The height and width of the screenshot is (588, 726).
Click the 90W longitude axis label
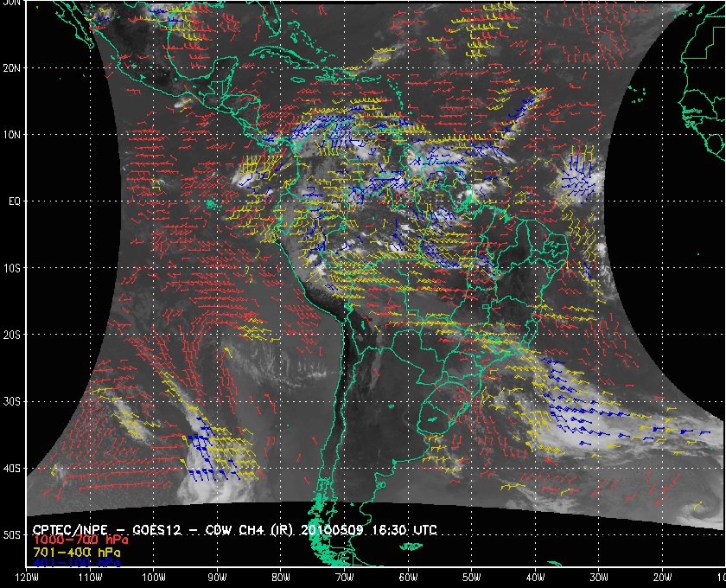point(217,578)
